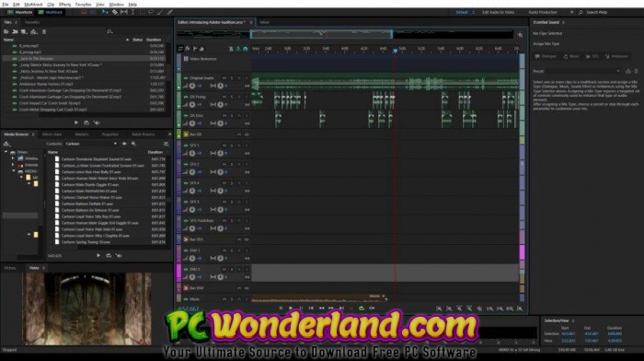Screen dimensions: 644x361
Task: Open the Multitrack menu
Action: [x=33, y=4]
